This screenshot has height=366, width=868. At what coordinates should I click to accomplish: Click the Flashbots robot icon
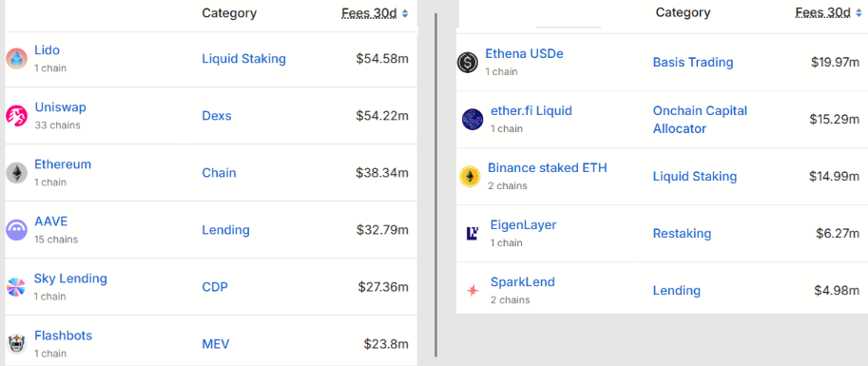point(16,344)
